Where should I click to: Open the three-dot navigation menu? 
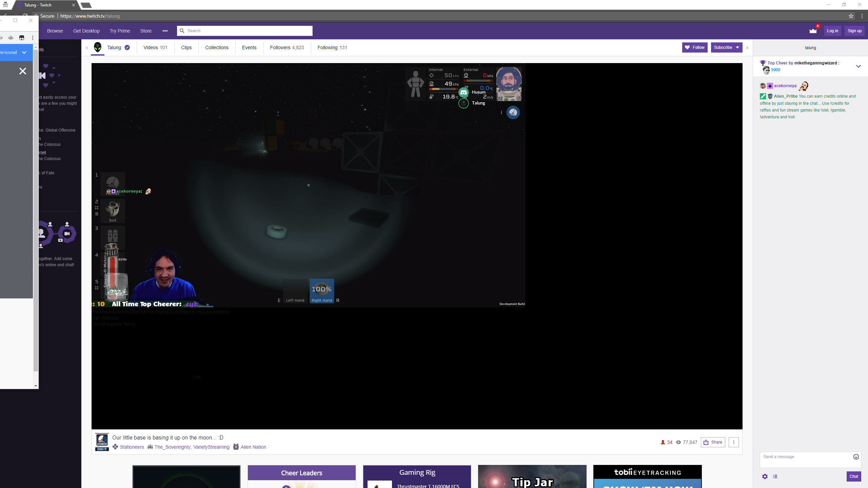[x=165, y=31]
